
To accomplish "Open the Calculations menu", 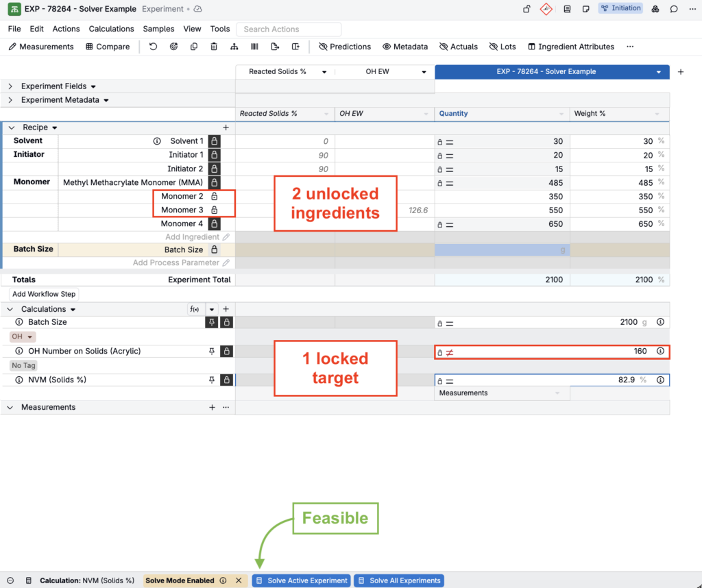I will pyautogui.click(x=112, y=29).
